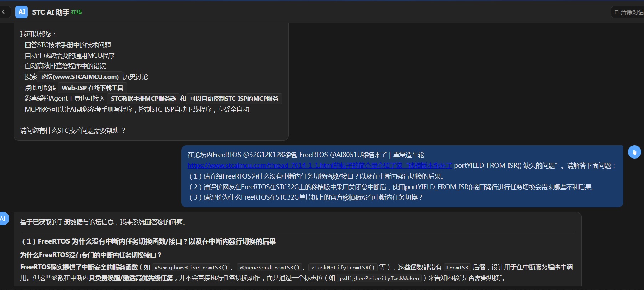The height and width of the screenshot is (290, 644).
Task: Click the STC AI 助手 title
Action: point(51,12)
